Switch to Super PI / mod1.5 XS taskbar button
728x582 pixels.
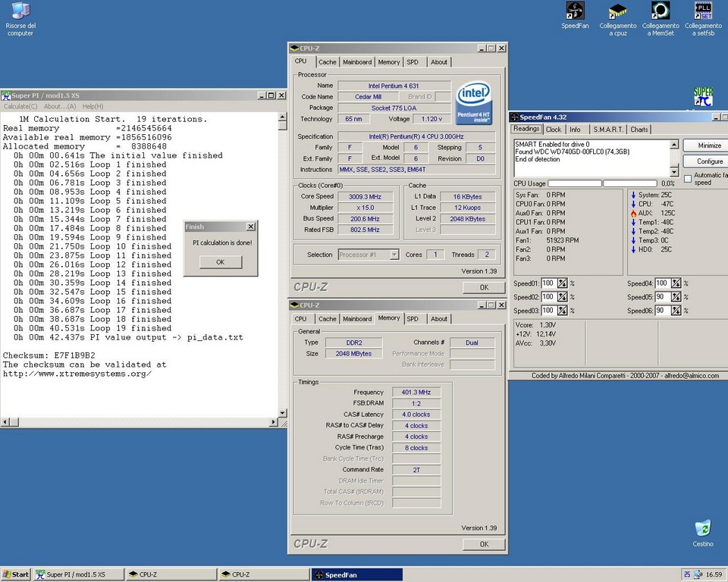tap(78, 574)
